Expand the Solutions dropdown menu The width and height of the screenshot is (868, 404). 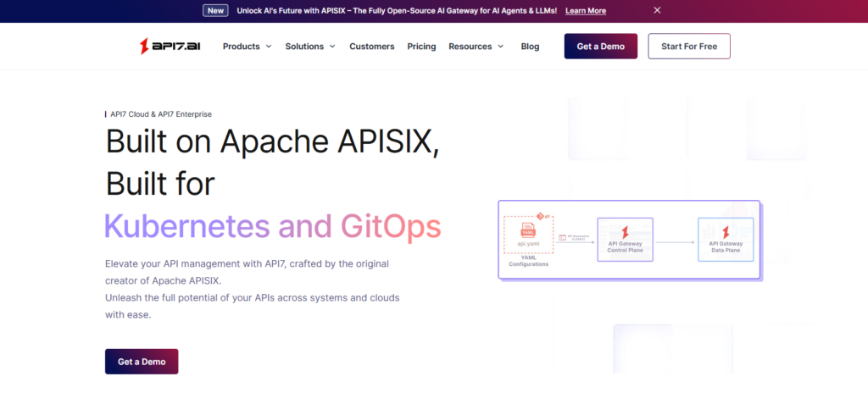coord(310,47)
